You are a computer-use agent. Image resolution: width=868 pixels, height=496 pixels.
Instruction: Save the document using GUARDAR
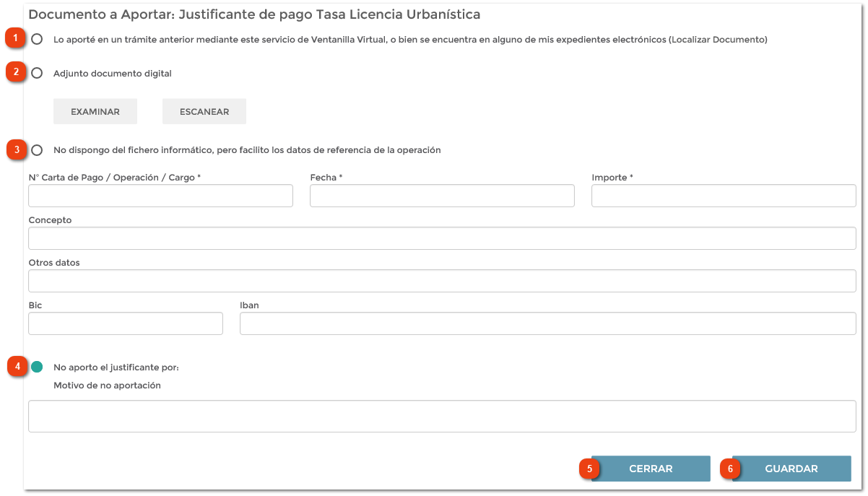click(791, 468)
